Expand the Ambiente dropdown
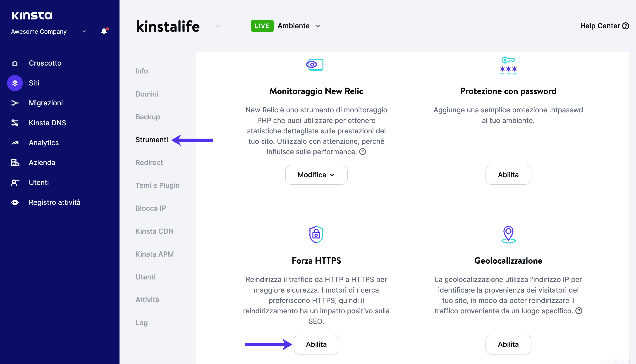The image size is (636, 364). pyautogui.click(x=318, y=26)
